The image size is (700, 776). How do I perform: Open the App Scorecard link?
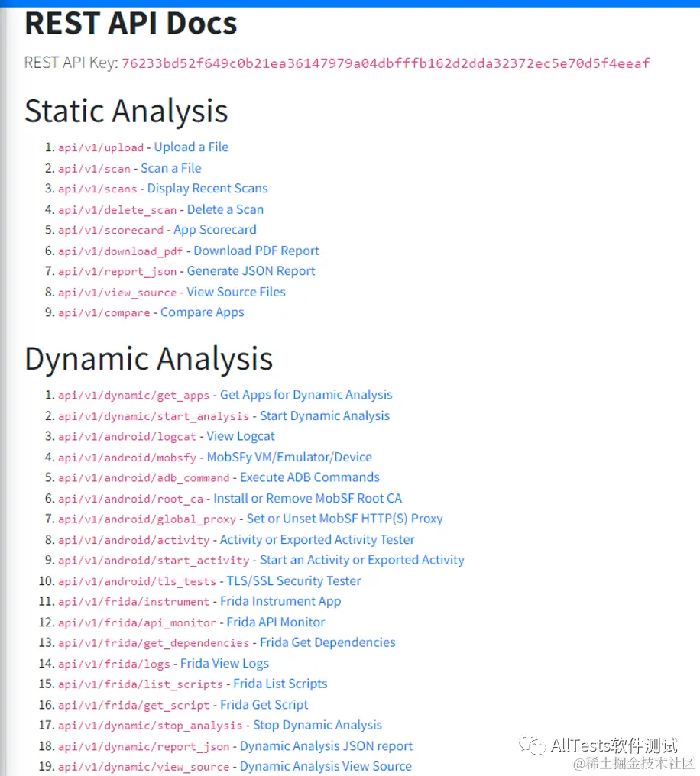(215, 230)
